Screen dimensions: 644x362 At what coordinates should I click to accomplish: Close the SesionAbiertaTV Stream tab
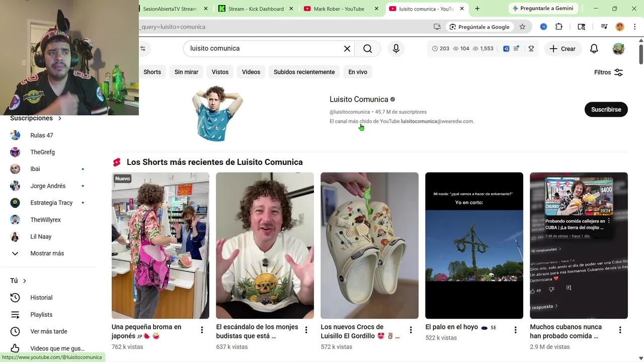(x=205, y=9)
